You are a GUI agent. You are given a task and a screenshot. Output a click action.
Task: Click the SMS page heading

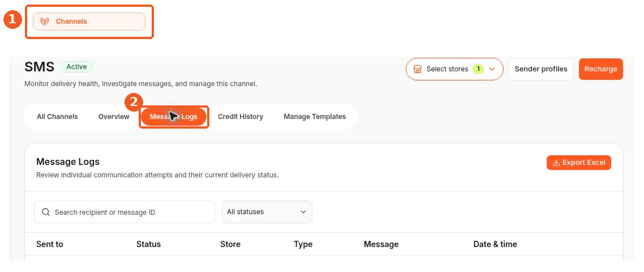click(40, 67)
